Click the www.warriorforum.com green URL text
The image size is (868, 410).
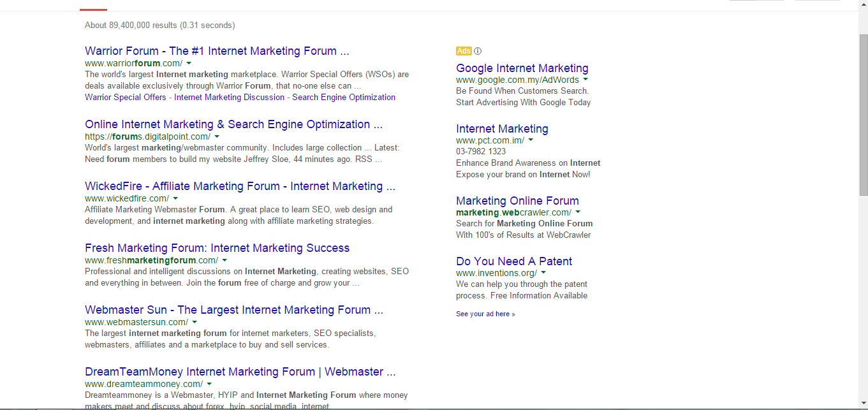click(x=133, y=64)
